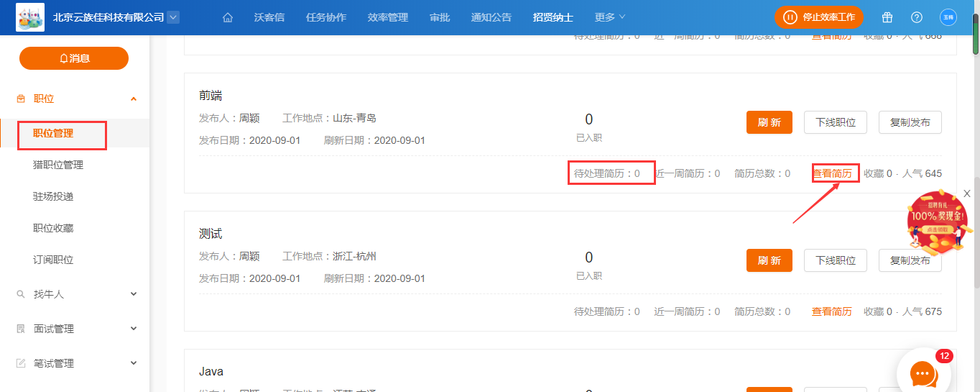This screenshot has height=392, width=980.
Task: Click the 找牛人 search sidebar icon
Action: tap(20, 294)
